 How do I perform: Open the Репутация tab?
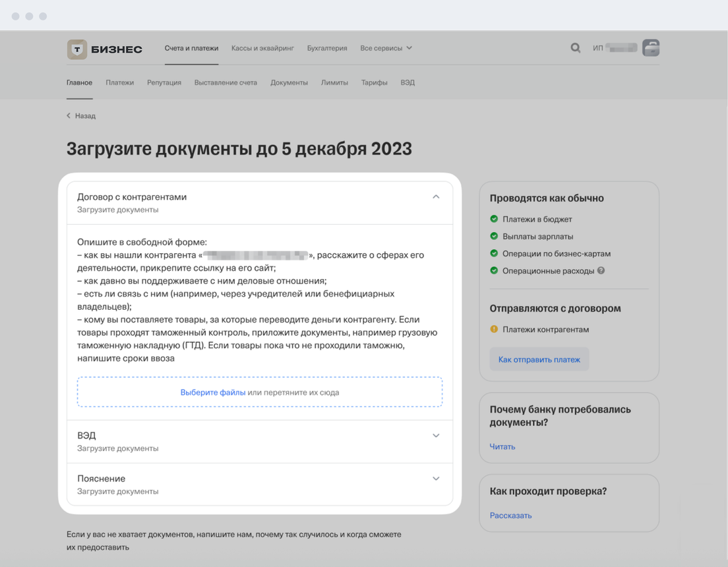pyautogui.click(x=164, y=83)
